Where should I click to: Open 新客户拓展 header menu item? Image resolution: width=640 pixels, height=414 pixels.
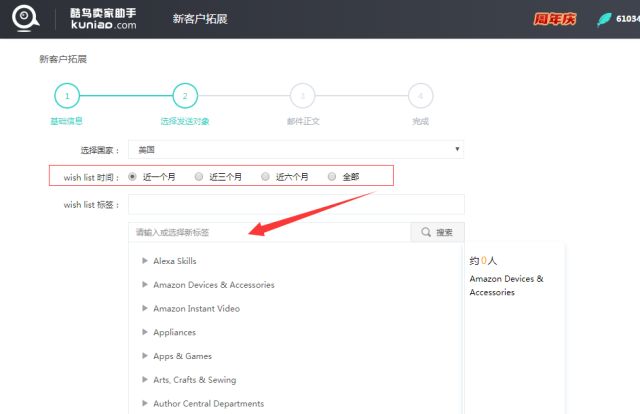[x=200, y=19]
